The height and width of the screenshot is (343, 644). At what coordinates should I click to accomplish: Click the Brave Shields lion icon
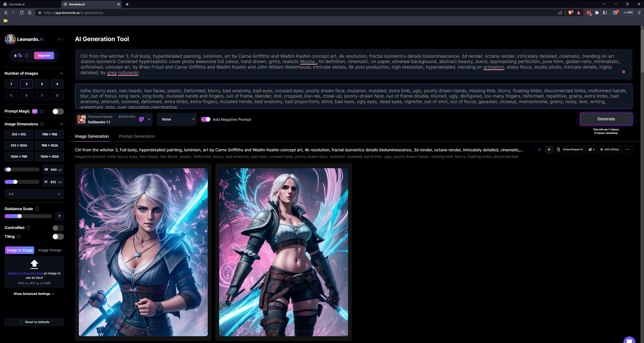[x=570, y=13]
